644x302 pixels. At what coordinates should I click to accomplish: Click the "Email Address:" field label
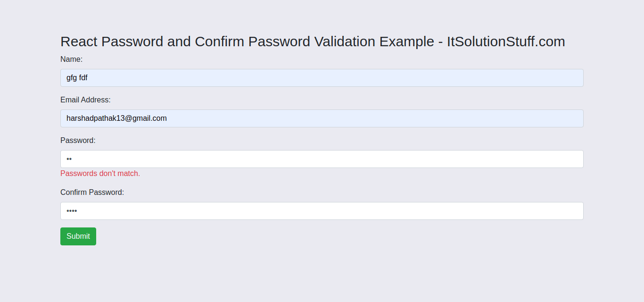(85, 100)
